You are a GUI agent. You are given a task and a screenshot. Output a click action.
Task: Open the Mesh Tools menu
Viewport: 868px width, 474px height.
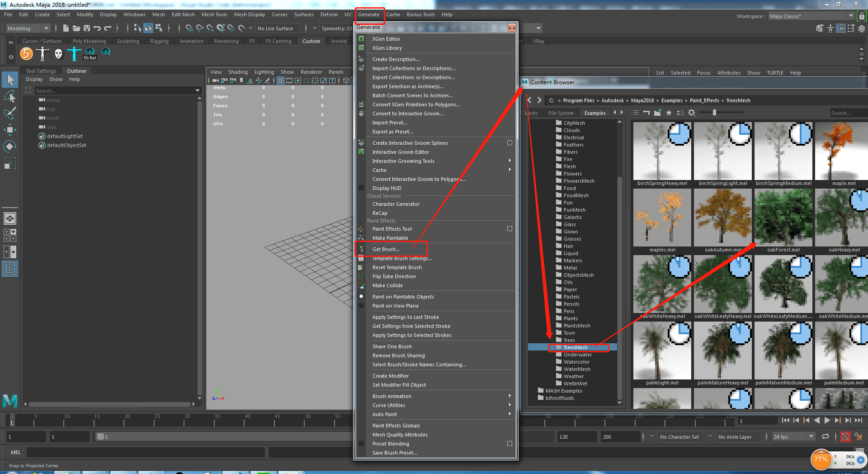[214, 14]
